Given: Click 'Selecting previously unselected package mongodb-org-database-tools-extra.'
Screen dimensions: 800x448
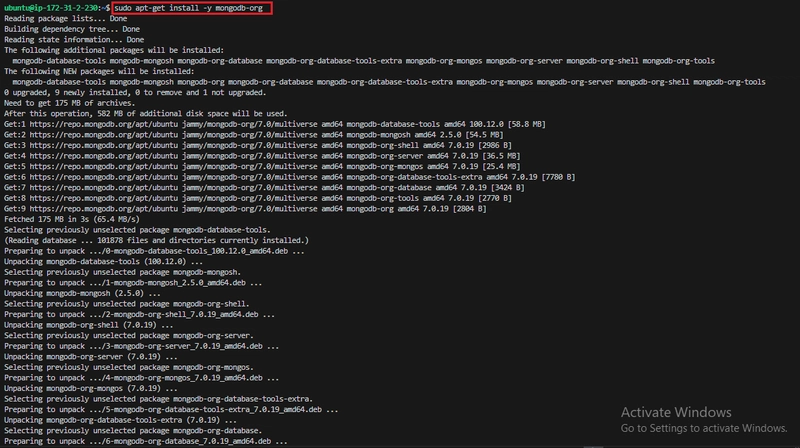Looking at the screenshot, I should coord(158,399).
